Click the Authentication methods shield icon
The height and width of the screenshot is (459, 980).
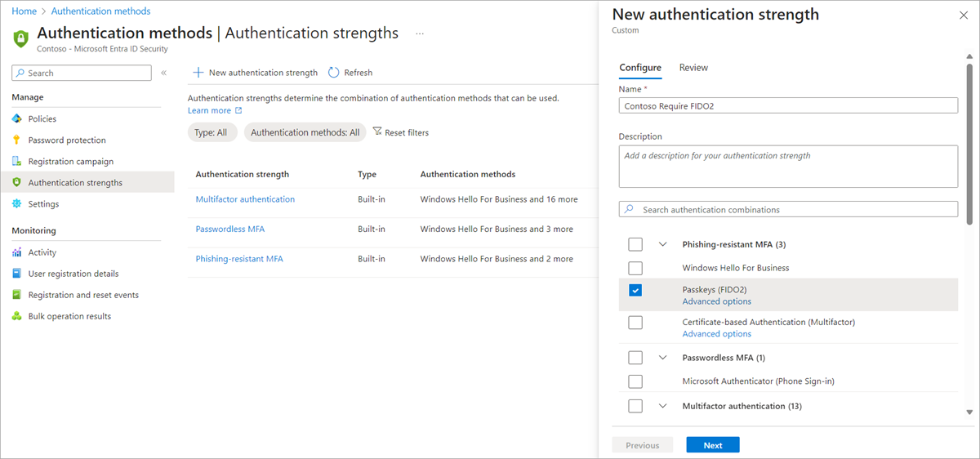21,38
